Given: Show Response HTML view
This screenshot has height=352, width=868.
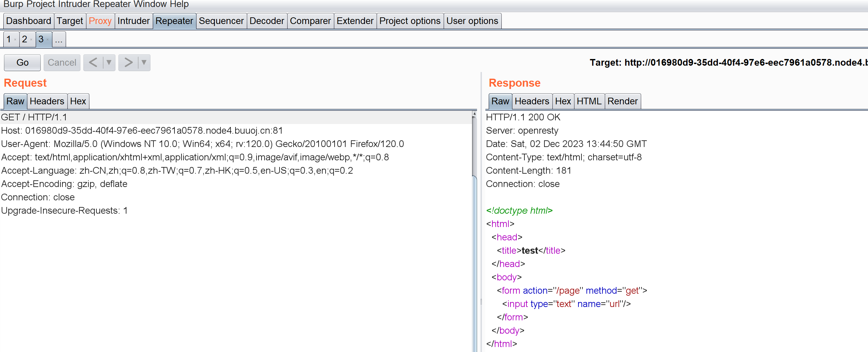Looking at the screenshot, I should pos(589,101).
